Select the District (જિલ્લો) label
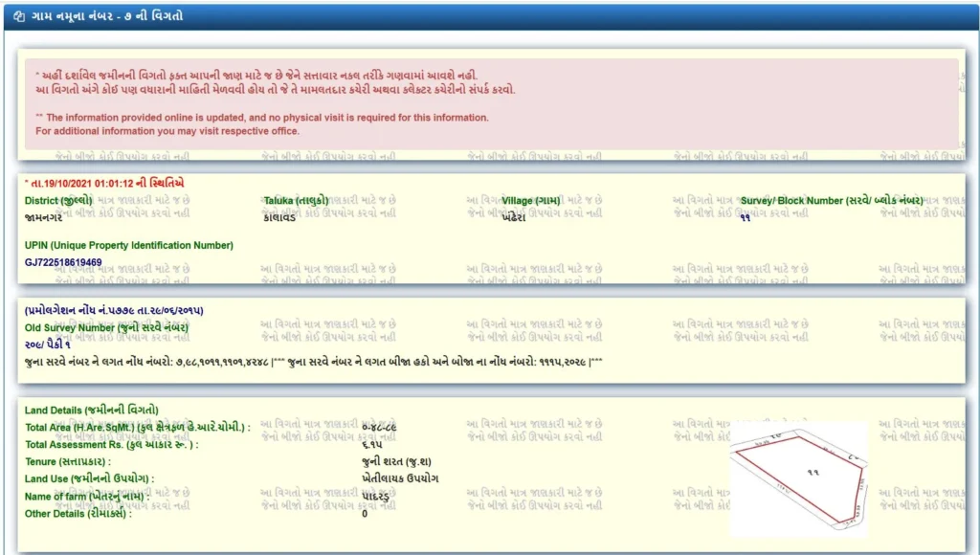Screen dimensions: 980x555 point(58,201)
